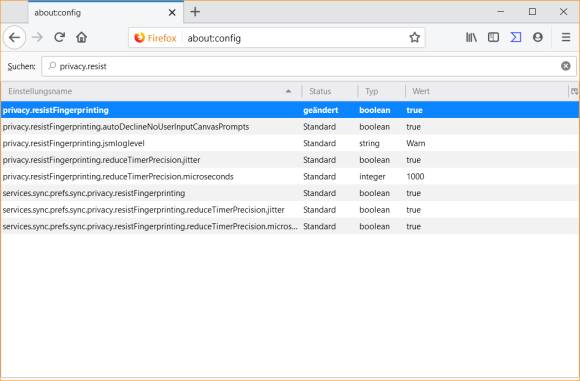This screenshot has height=381, width=580.
Task: Click the forward navigation arrow
Action: click(x=37, y=37)
